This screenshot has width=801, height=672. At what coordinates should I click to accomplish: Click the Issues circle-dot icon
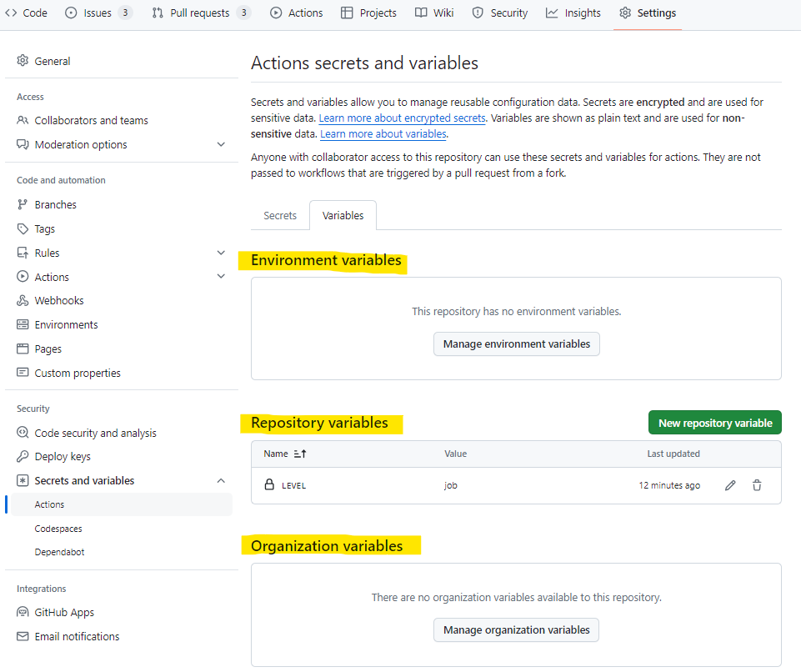[x=71, y=13]
